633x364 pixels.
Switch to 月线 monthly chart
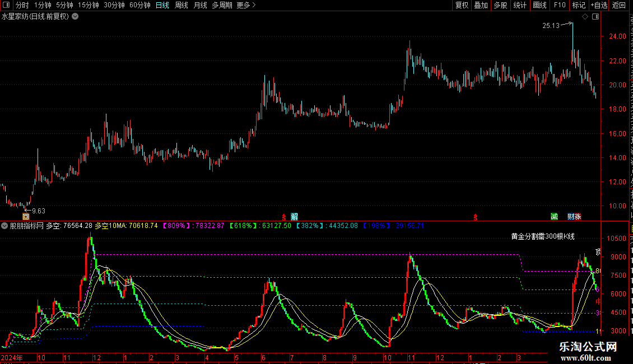click(200, 5)
